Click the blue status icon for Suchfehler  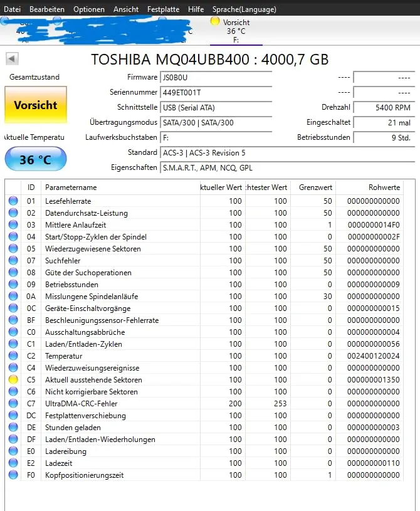(x=13, y=260)
